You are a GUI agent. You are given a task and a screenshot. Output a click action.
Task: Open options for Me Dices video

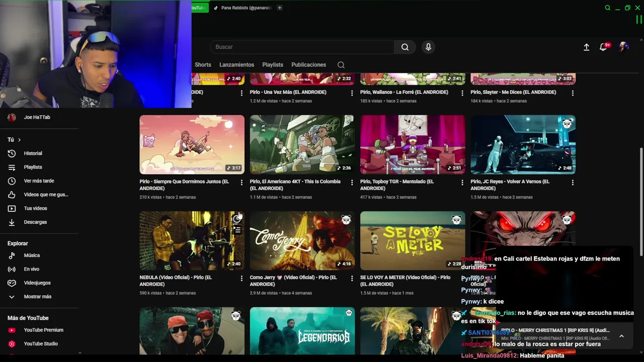click(x=573, y=93)
